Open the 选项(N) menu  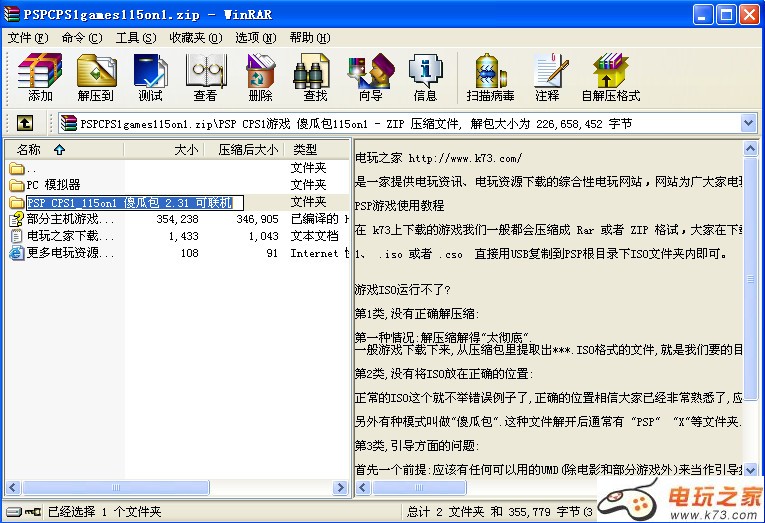(256, 38)
